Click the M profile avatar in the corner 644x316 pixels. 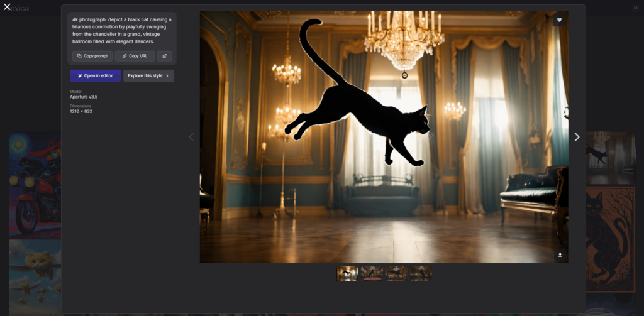pyautogui.click(x=635, y=8)
